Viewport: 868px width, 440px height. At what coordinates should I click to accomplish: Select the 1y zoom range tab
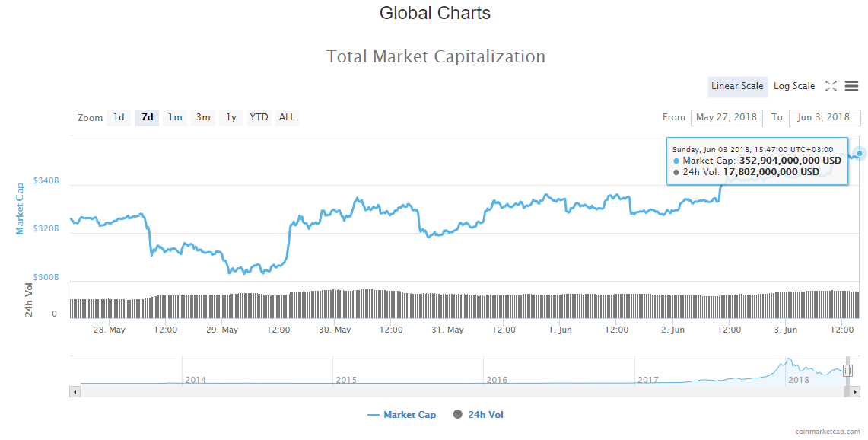point(231,117)
